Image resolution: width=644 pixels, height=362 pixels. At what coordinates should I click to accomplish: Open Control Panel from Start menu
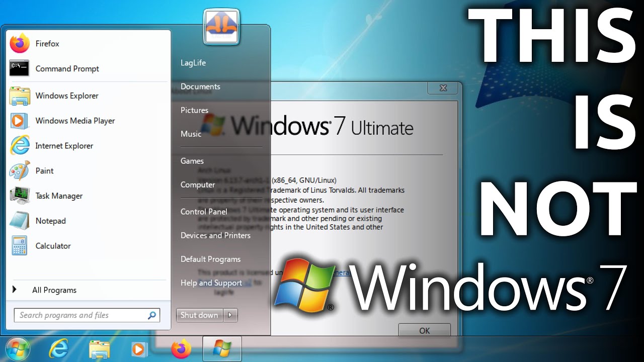(x=204, y=212)
